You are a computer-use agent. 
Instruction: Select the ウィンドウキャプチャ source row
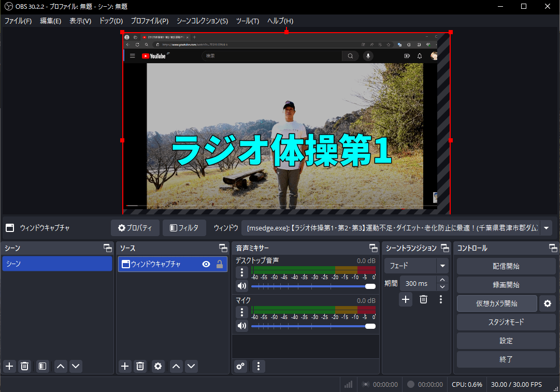173,264
